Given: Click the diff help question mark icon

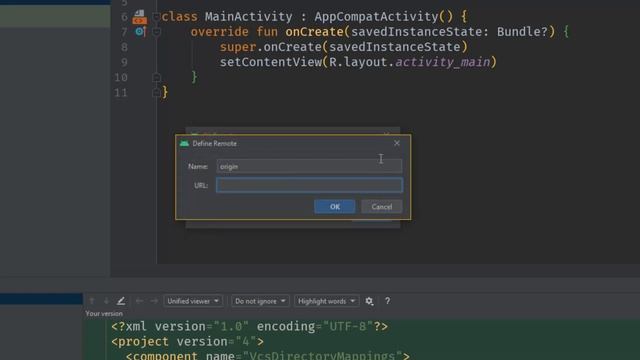Looking at the screenshot, I should (x=387, y=301).
